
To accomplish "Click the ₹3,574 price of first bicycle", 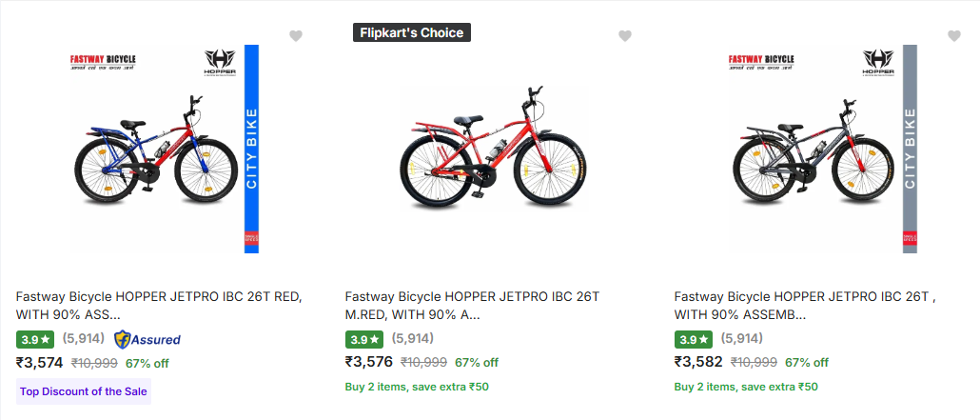I will [40, 362].
